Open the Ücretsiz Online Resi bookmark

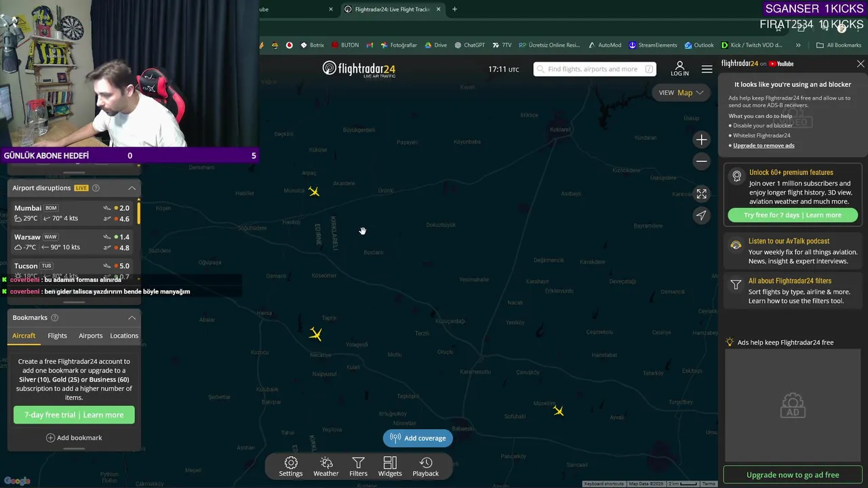coord(549,45)
